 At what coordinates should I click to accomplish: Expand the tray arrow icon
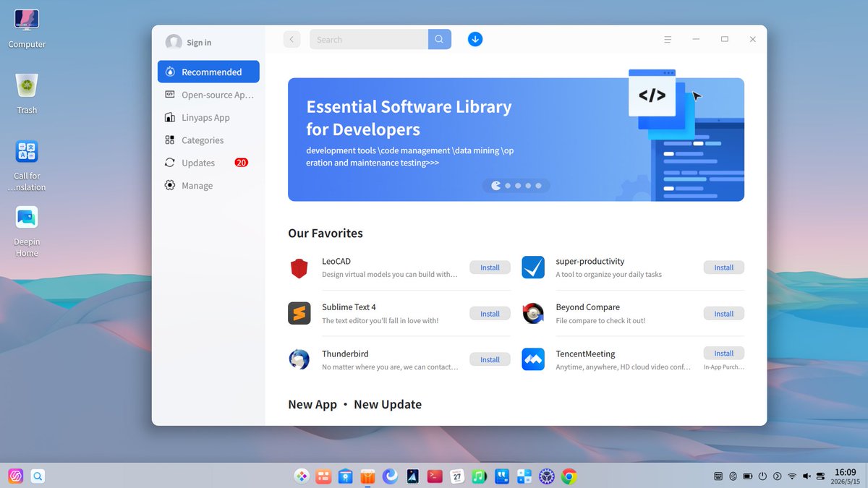click(x=778, y=476)
